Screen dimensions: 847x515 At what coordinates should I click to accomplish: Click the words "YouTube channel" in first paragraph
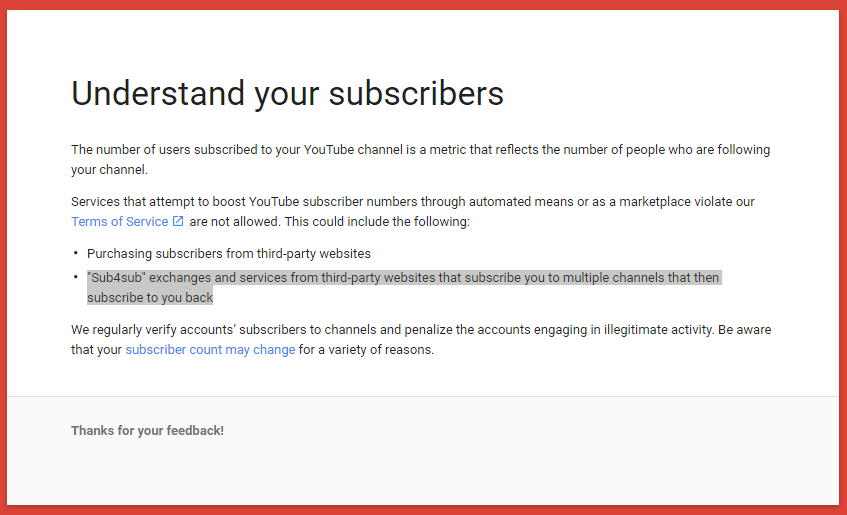pyautogui.click(x=352, y=150)
